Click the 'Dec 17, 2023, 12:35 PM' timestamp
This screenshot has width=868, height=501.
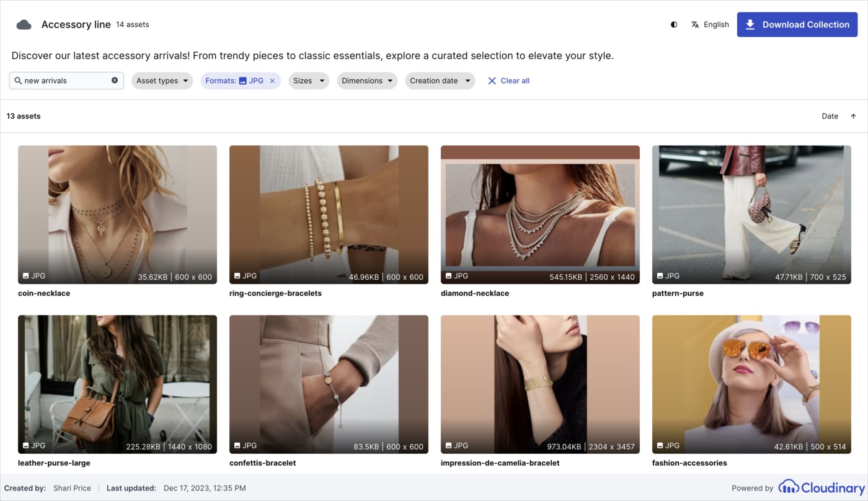[205, 488]
